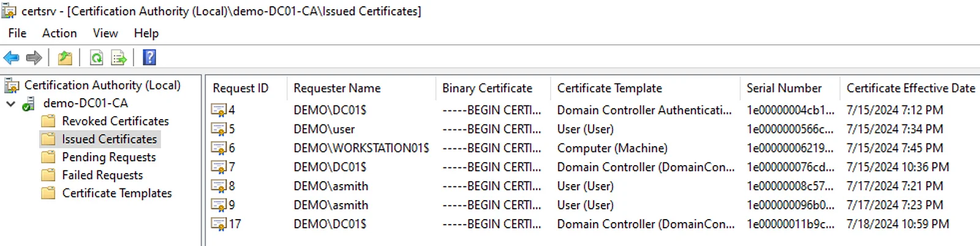This screenshot has width=980, height=246.
Task: Select demo-DC01-CA tree label
Action: (86, 103)
